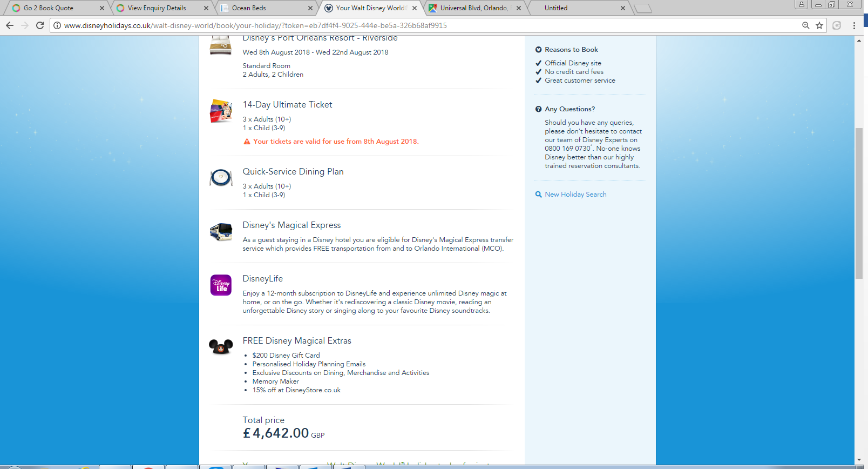
Task: Close the View Enquiry Details tab
Action: pyautogui.click(x=206, y=8)
